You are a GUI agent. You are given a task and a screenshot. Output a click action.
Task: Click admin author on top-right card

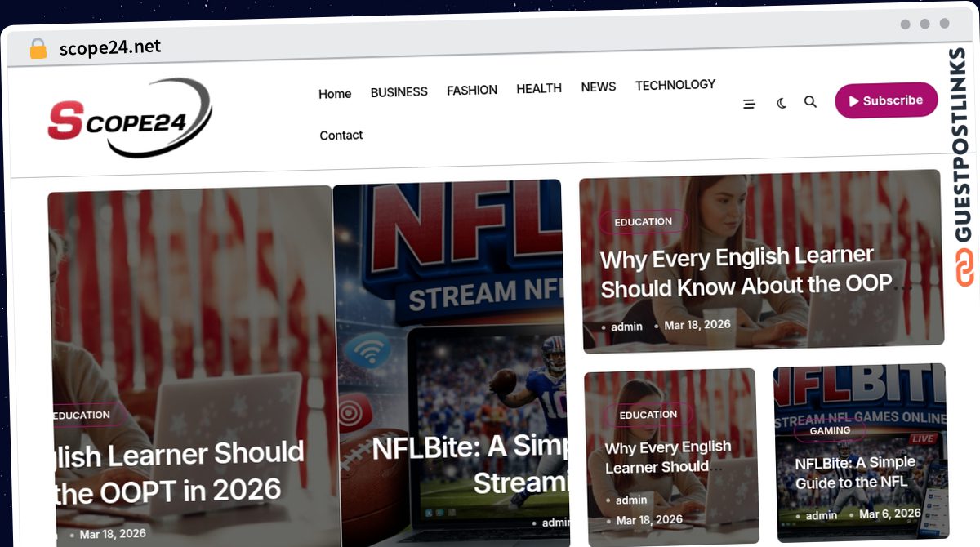[626, 327]
